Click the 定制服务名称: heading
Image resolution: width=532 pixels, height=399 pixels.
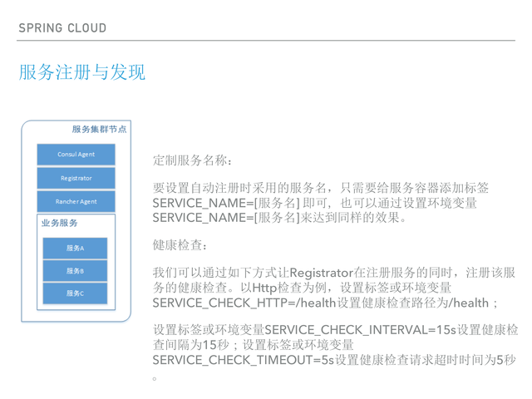click(x=192, y=160)
